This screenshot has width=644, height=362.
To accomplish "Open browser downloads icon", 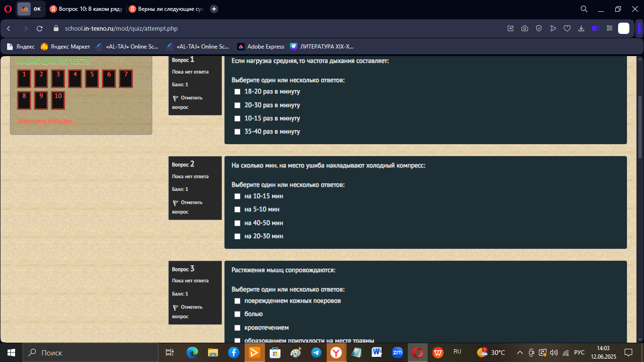I will pos(581,28).
